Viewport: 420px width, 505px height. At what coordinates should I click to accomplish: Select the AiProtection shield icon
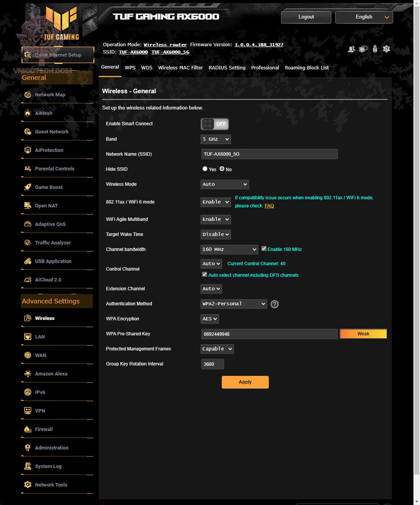pyautogui.click(x=28, y=150)
